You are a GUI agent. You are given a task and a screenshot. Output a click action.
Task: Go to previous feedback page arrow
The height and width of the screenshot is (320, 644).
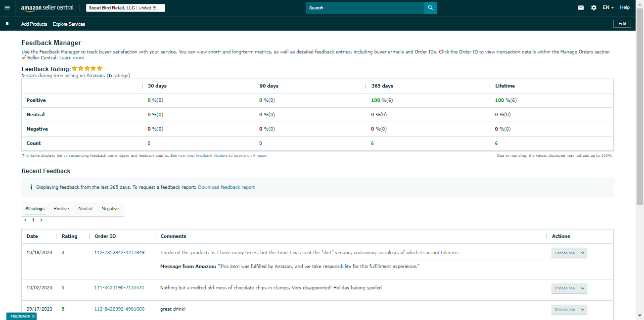25,220
